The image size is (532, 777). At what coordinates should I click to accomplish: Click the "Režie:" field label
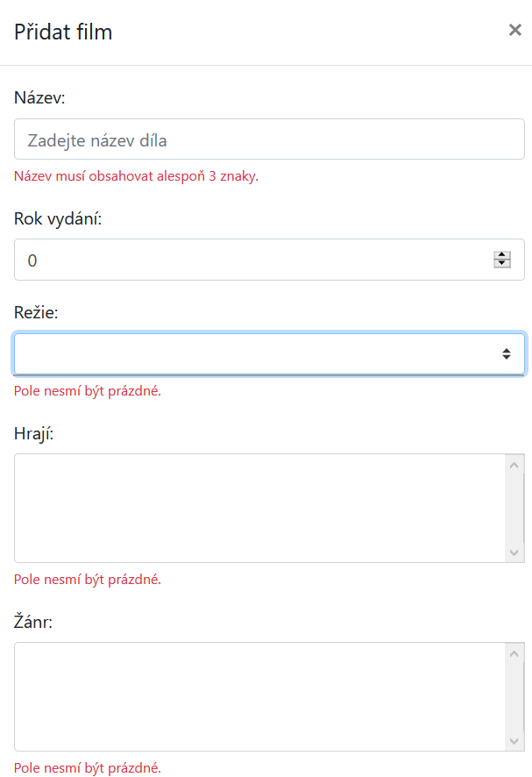tap(36, 312)
